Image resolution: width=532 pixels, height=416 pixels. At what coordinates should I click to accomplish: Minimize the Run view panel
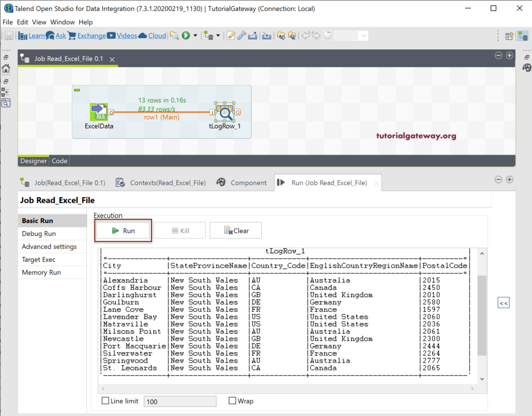tap(498, 179)
